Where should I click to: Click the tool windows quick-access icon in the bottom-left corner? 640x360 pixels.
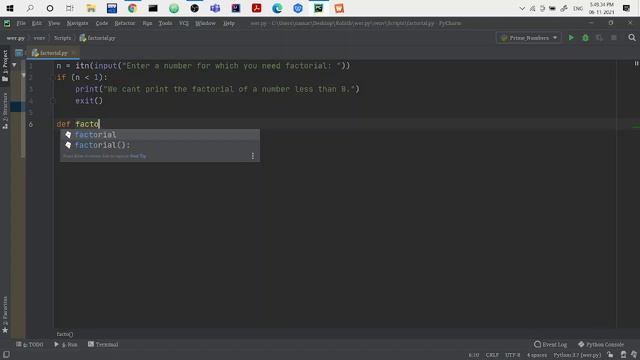point(6,354)
